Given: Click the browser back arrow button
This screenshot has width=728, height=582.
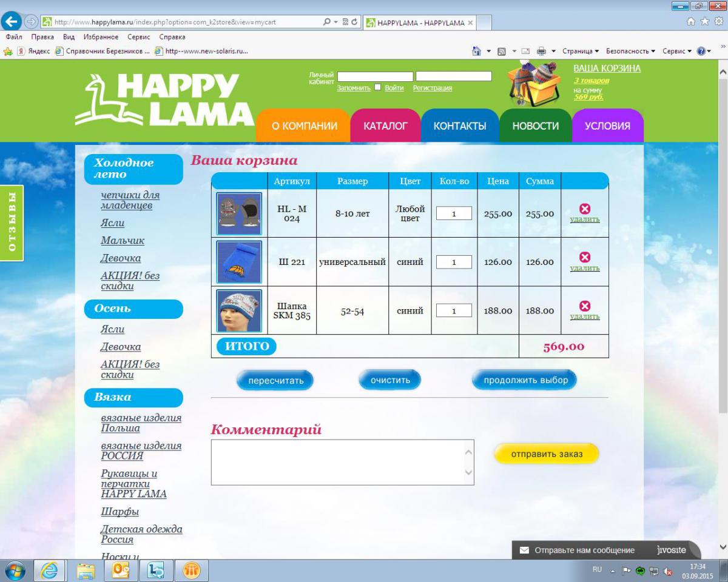Looking at the screenshot, I should 12,22.
